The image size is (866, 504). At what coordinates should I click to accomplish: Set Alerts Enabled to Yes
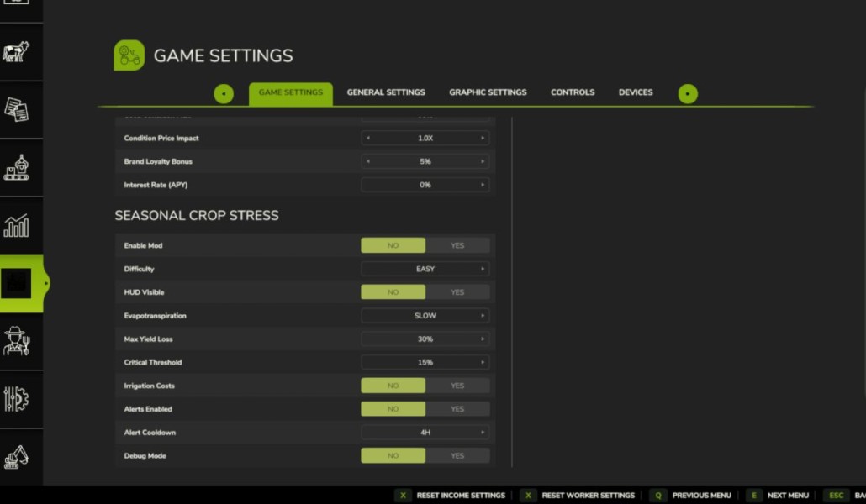[x=457, y=409]
